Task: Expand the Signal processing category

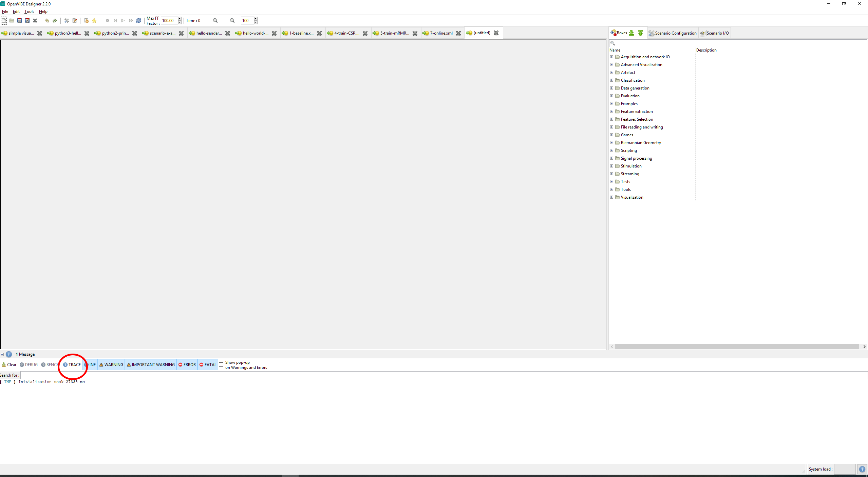Action: click(x=612, y=158)
